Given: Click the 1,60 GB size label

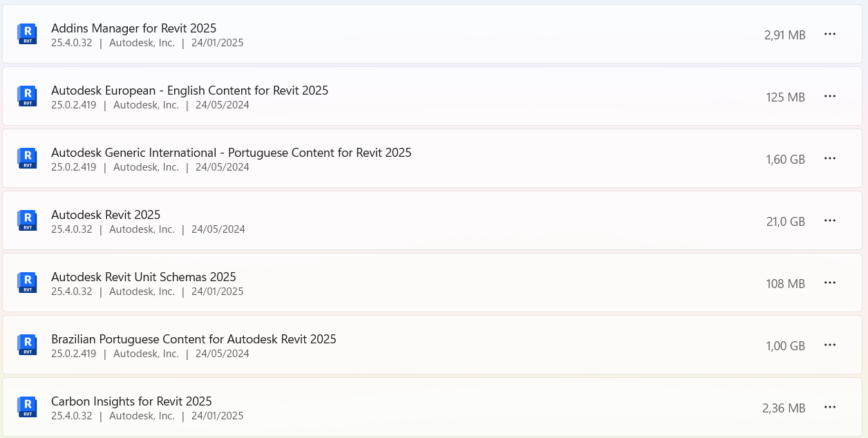Looking at the screenshot, I should pos(785,160).
